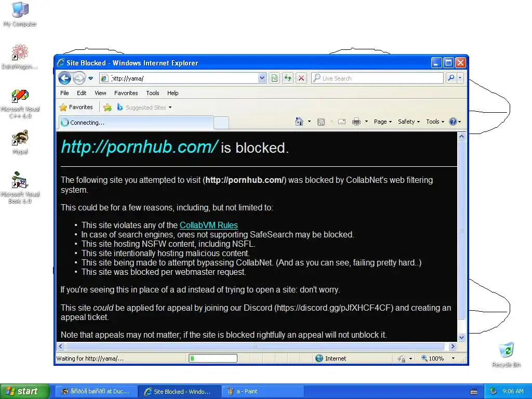Switch to the DuckDuckGo browser taskbar button
Screen dimensions: 532x399
(x=96, y=391)
